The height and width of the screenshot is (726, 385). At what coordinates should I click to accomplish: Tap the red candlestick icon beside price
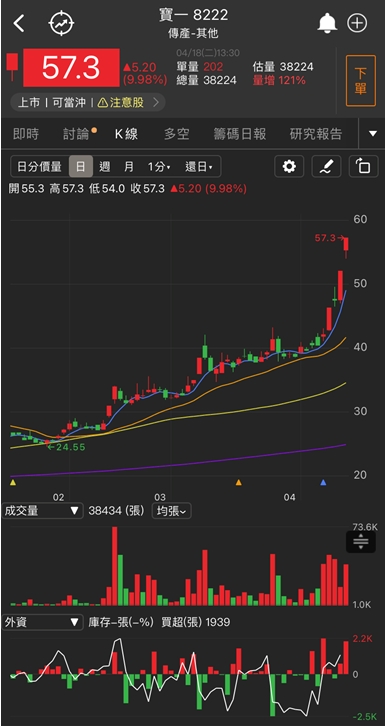pyautogui.click(x=12, y=67)
